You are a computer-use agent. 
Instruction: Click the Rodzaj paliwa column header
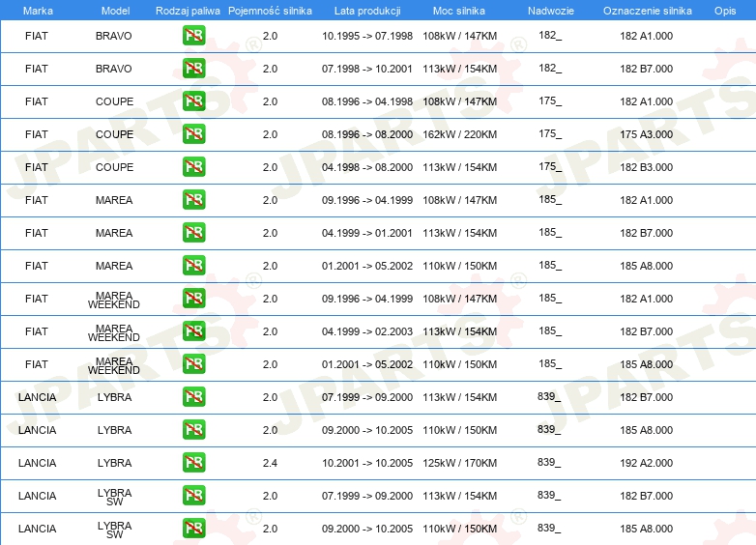188,11
